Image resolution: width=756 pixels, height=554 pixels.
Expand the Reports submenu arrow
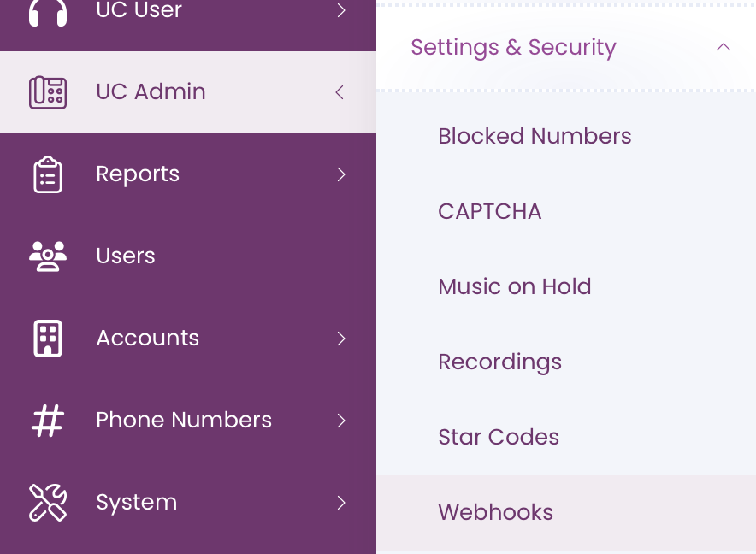(x=341, y=174)
